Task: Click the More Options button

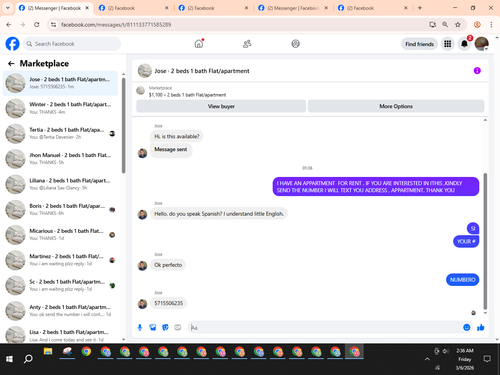Action: pyautogui.click(x=396, y=106)
